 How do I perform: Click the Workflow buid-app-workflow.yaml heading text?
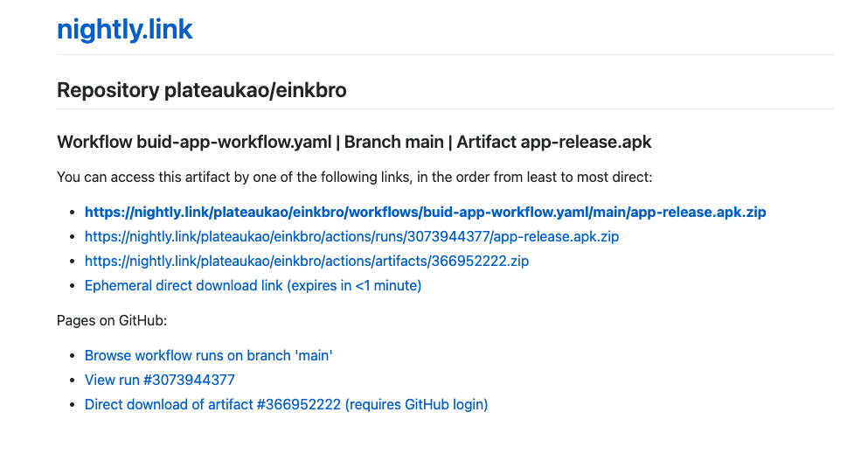click(x=354, y=143)
